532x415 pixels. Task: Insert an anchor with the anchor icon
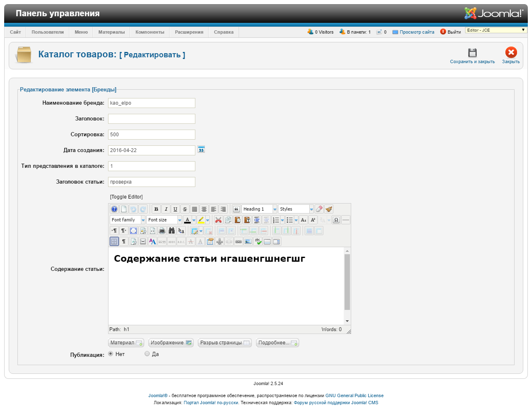pyautogui.click(x=219, y=241)
